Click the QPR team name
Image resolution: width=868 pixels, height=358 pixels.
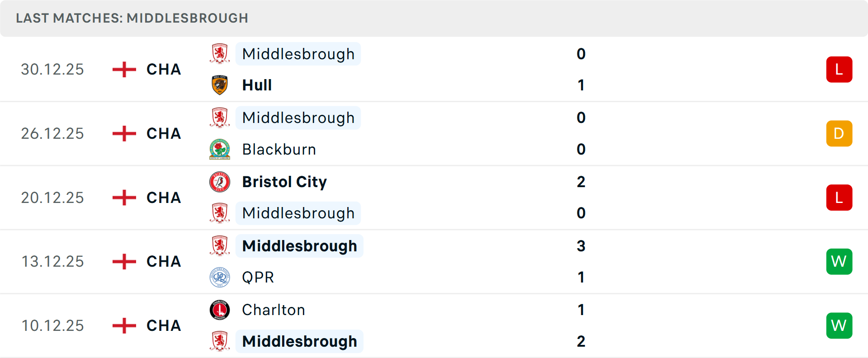tap(258, 277)
